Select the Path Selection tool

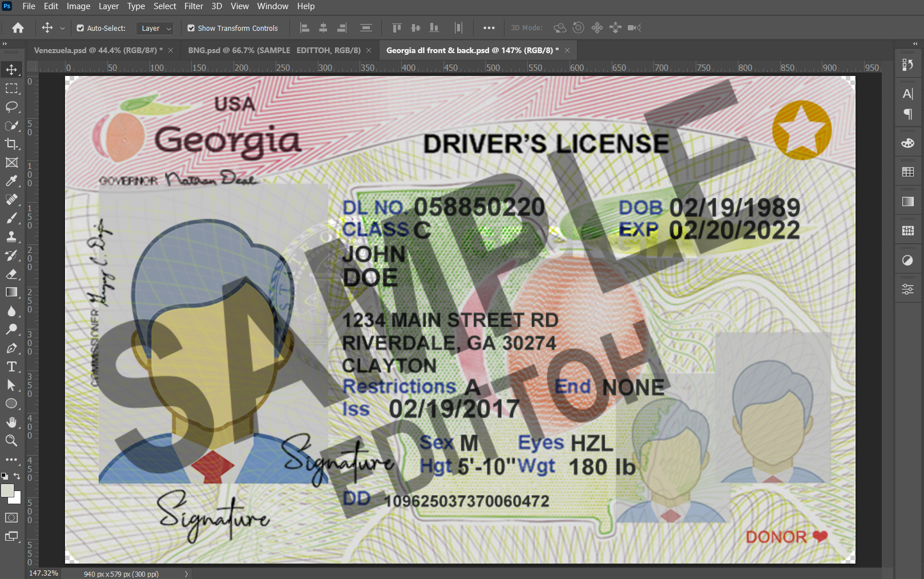(x=11, y=385)
